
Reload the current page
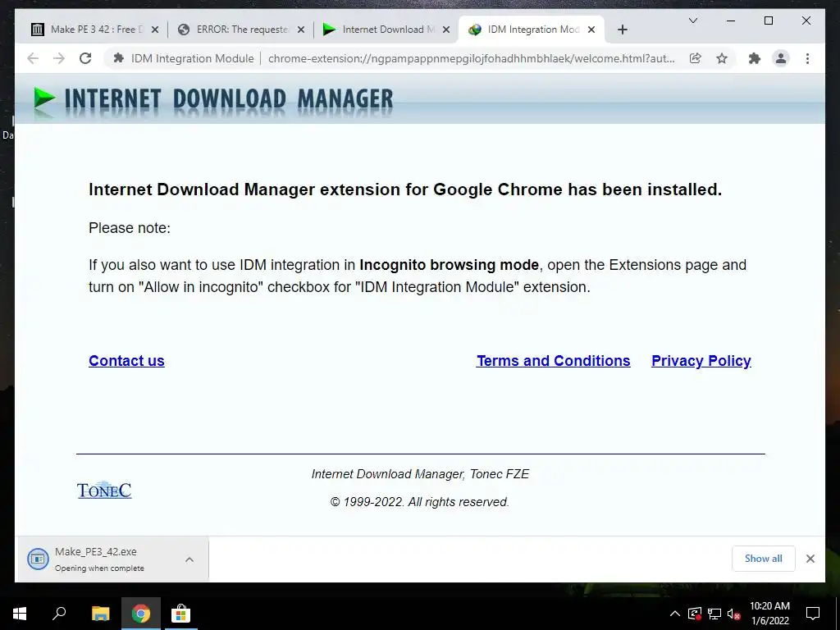click(x=85, y=58)
